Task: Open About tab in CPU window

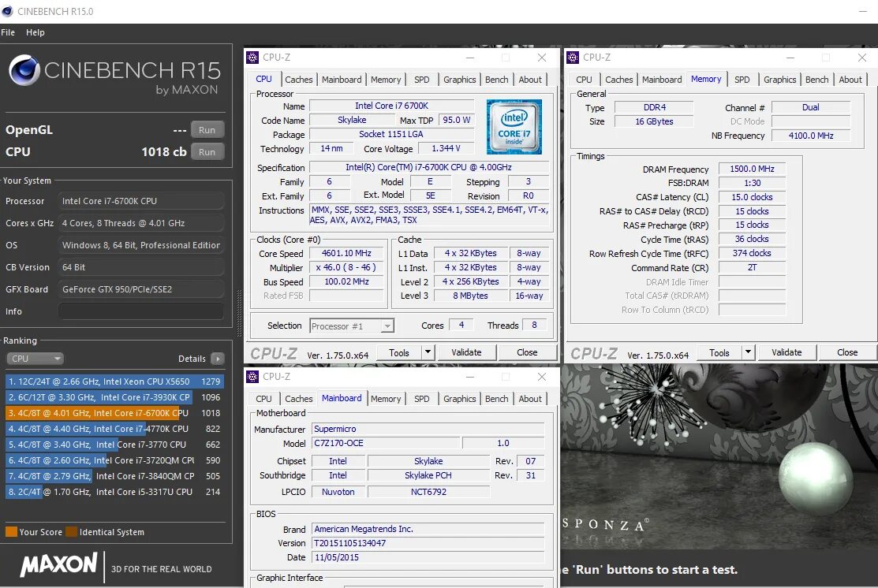Action: click(x=529, y=80)
